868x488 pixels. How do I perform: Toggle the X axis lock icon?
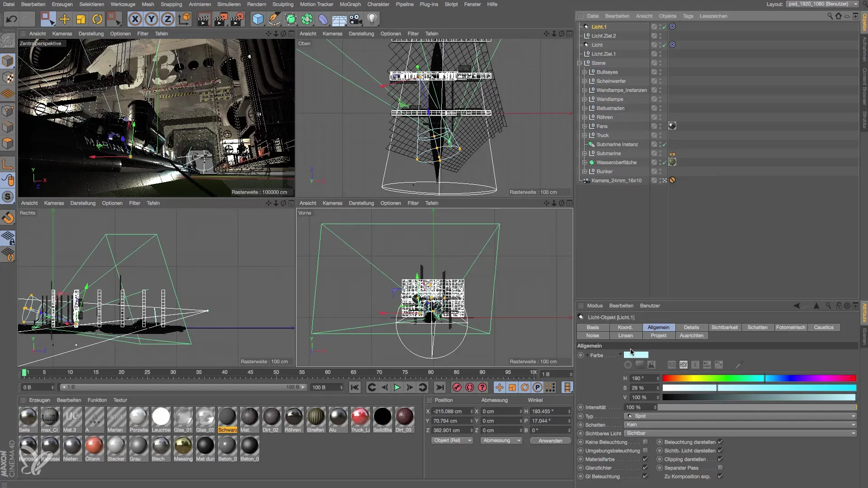tap(135, 19)
